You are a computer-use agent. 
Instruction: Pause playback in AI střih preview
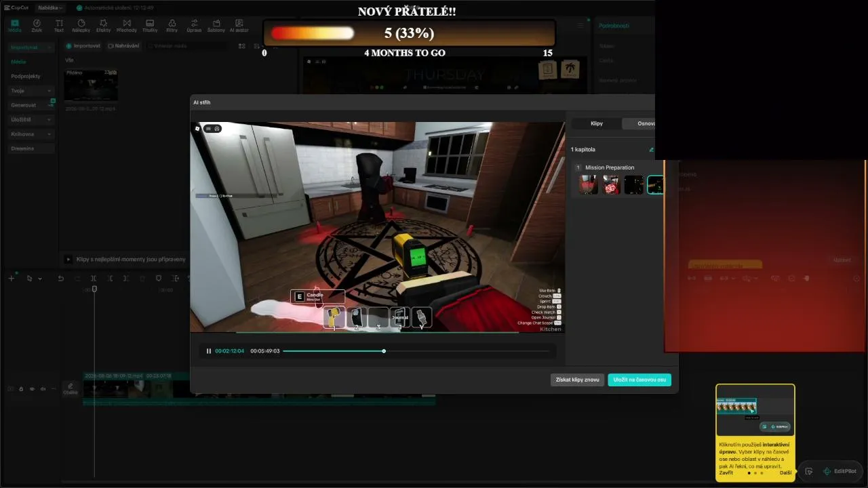[x=209, y=351]
